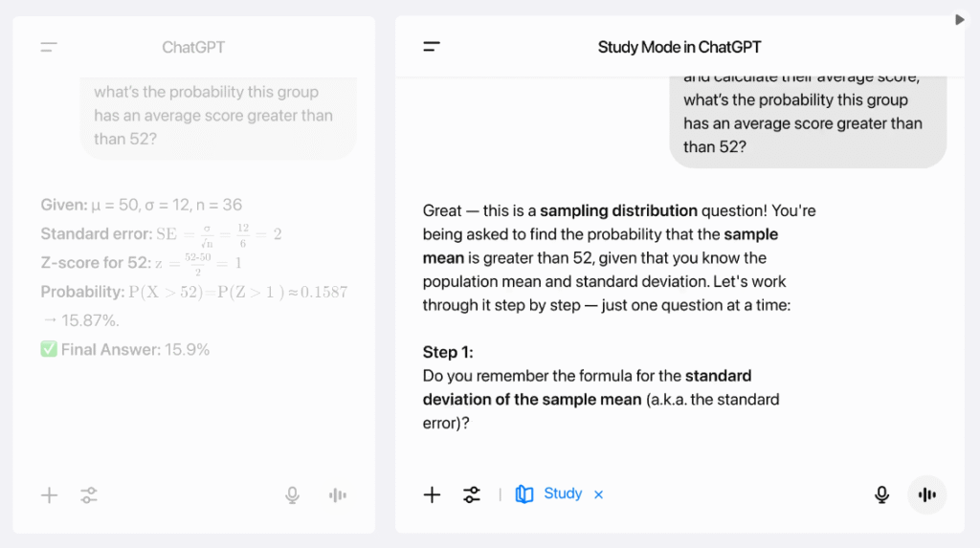Click the Step 1 heading text
This screenshot has height=548, width=980.
tap(448, 352)
